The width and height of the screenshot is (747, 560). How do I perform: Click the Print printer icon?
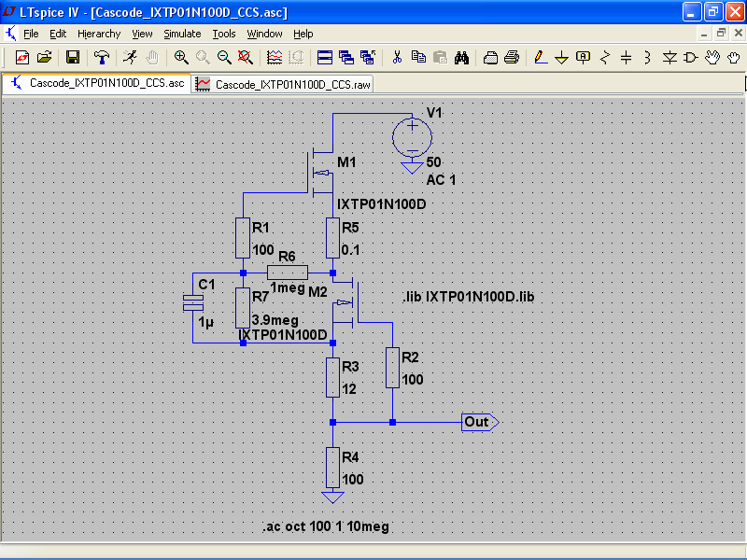[512, 58]
